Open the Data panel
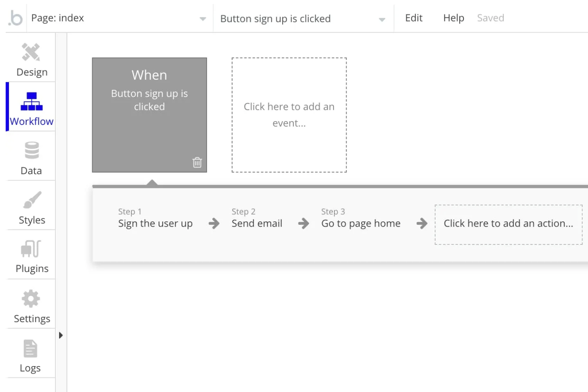The image size is (588, 392). 31,158
